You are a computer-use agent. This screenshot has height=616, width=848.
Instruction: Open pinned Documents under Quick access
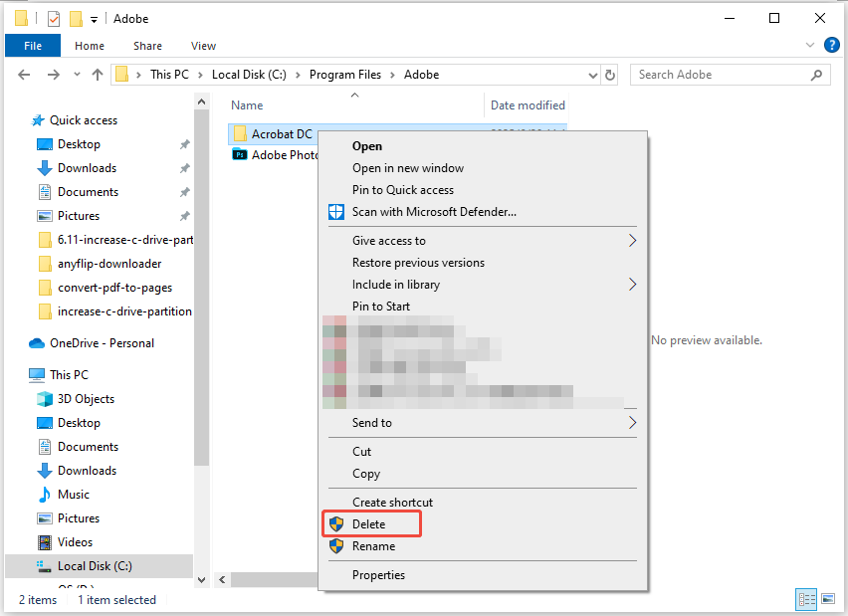click(x=88, y=192)
